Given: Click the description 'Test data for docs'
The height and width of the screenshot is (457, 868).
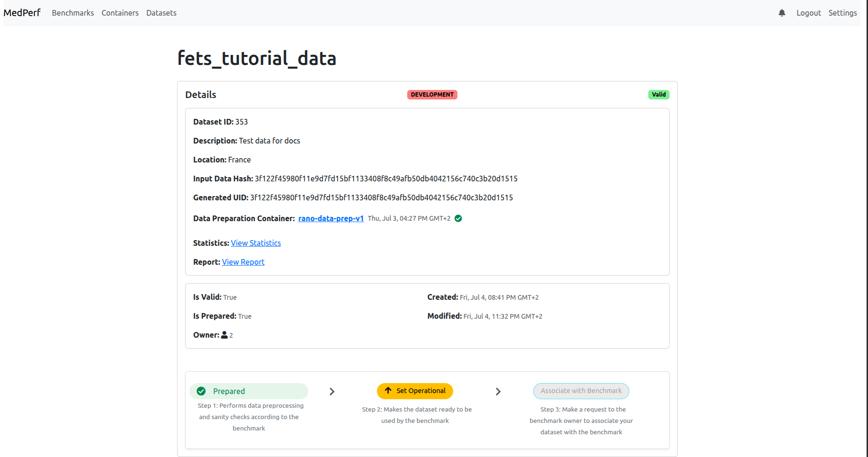Looking at the screenshot, I should [x=269, y=141].
